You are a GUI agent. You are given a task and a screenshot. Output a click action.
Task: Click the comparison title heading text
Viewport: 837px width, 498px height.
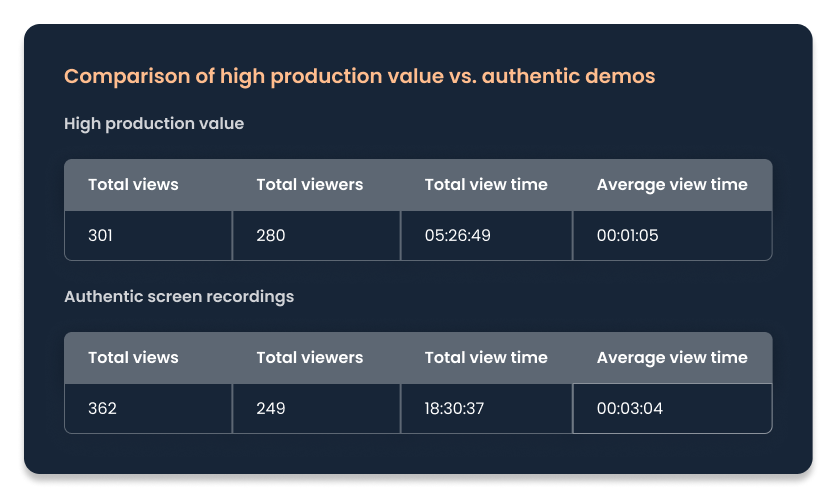pyautogui.click(x=359, y=76)
